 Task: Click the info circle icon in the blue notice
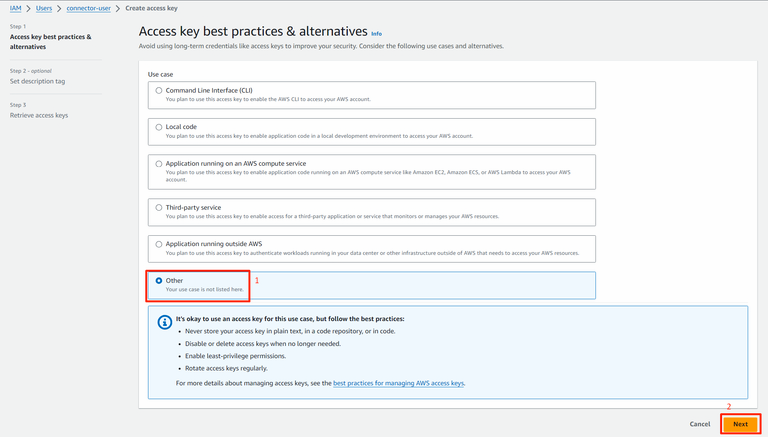165,323
